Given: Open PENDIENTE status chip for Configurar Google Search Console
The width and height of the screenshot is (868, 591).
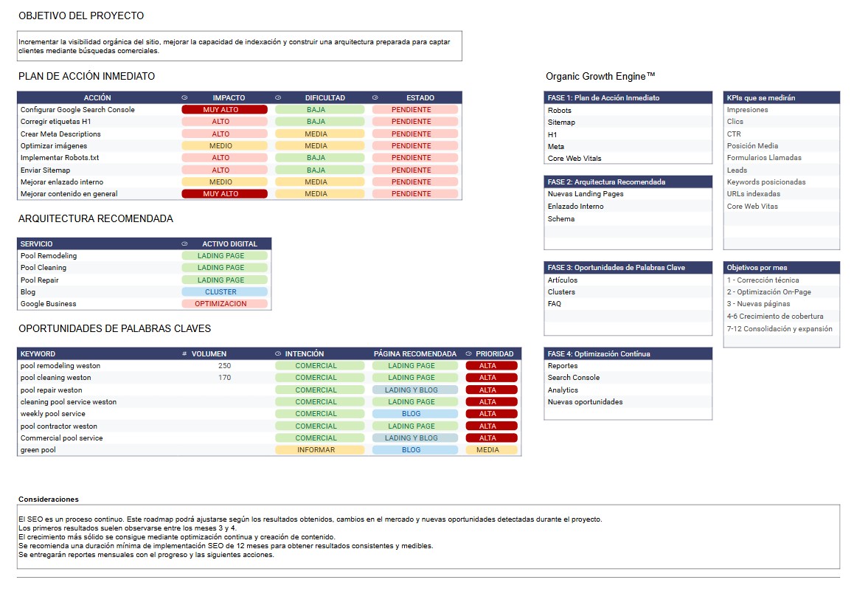Looking at the screenshot, I should 415,110.
